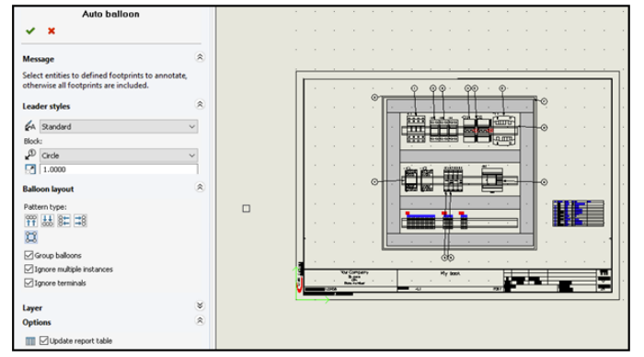Screen dimensions: 644x357
Task: Click the report table in the drawing
Action: coord(579,213)
